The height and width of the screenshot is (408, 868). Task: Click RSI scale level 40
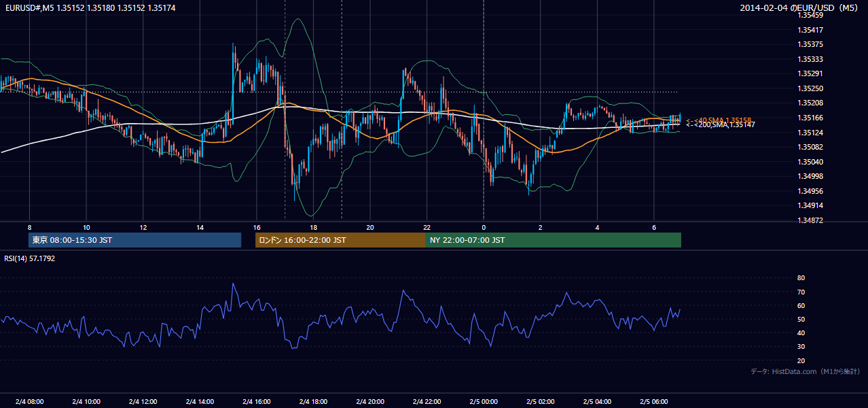801,333
